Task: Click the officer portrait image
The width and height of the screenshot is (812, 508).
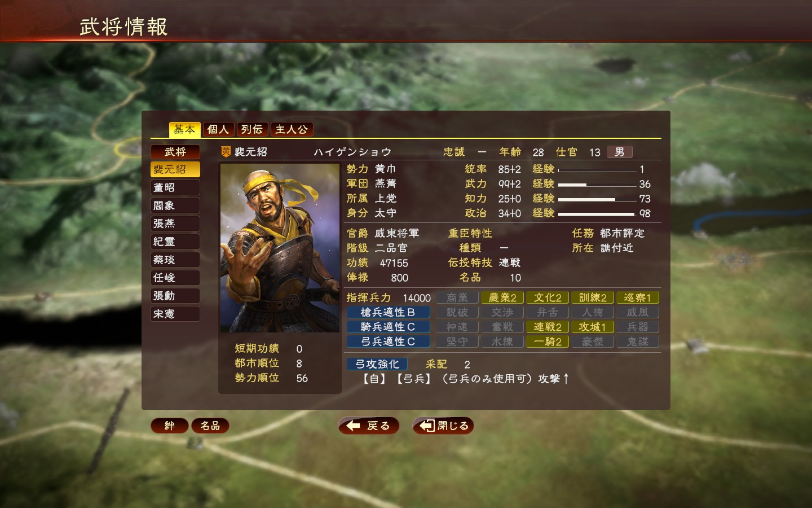Action: click(280, 248)
